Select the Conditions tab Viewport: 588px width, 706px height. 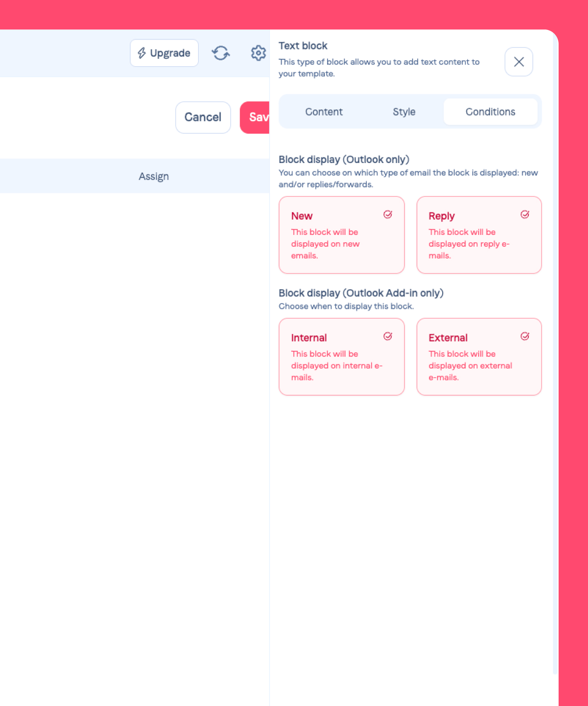pos(490,112)
